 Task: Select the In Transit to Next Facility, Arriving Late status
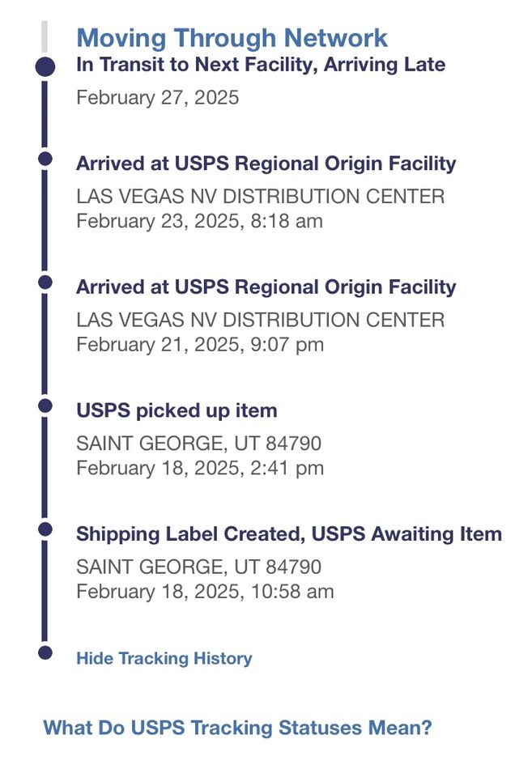tap(261, 65)
